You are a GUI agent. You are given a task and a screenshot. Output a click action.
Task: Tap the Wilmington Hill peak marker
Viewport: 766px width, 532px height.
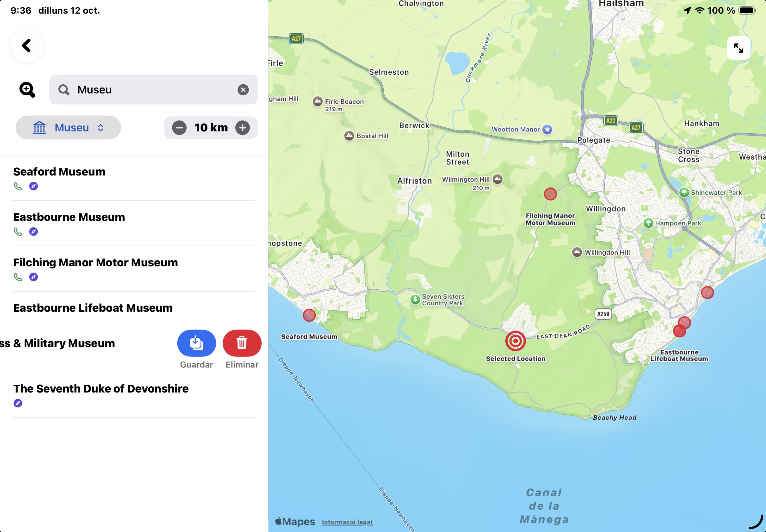(x=498, y=179)
